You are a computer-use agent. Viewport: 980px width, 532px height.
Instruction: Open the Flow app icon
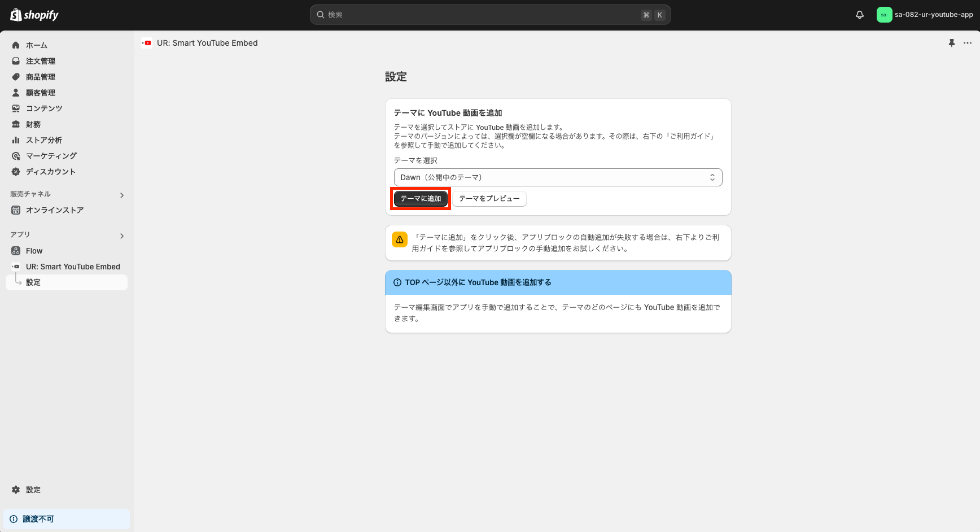tap(15, 251)
